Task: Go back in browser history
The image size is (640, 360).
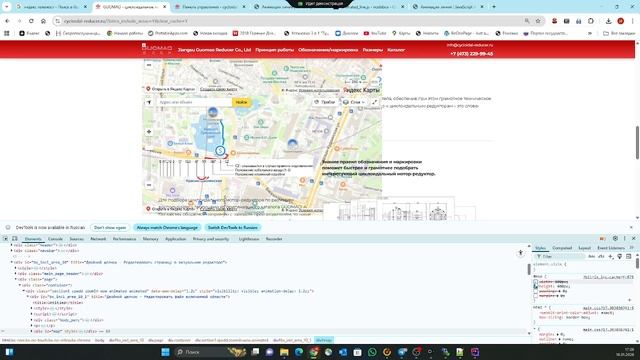Action: coord(7,21)
